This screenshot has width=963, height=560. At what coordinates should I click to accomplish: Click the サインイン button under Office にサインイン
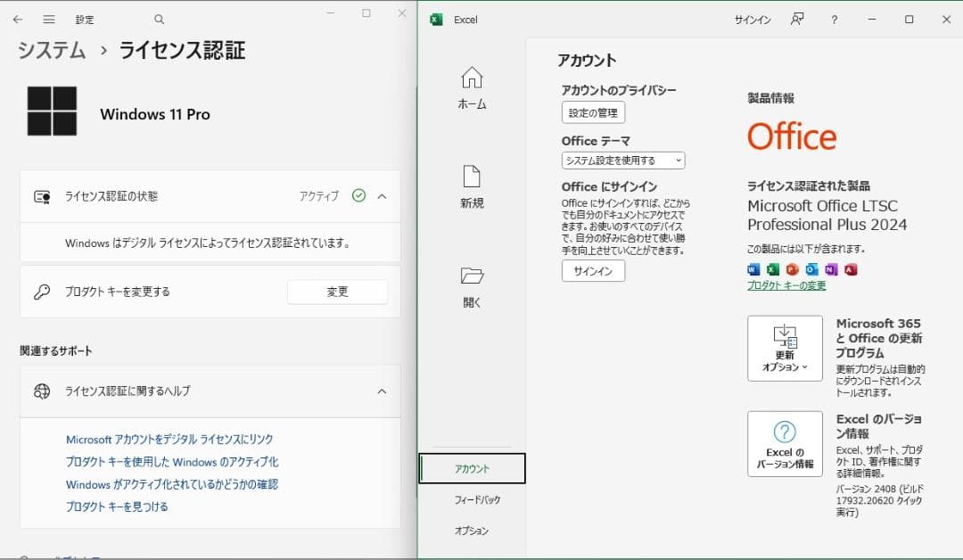tap(593, 270)
